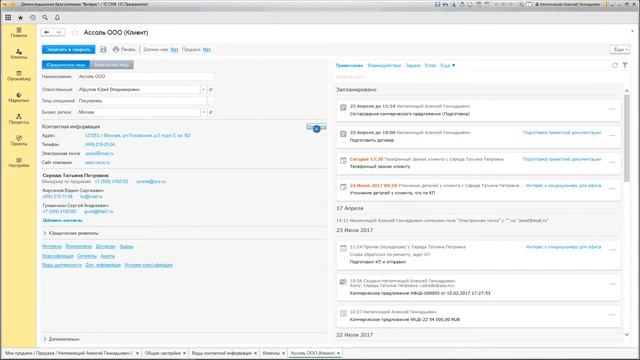640x360 pixels.
Task: Expand Дополнительно section
Action: click(62, 339)
